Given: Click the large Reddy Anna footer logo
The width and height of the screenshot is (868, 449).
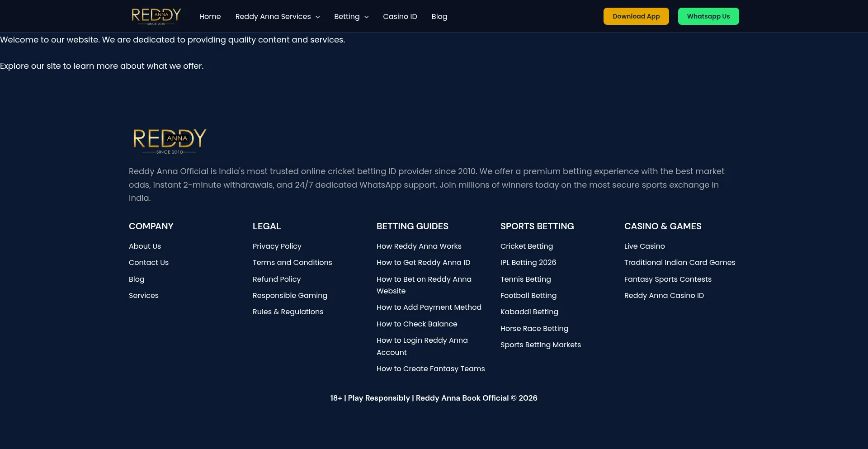Looking at the screenshot, I should [170, 141].
